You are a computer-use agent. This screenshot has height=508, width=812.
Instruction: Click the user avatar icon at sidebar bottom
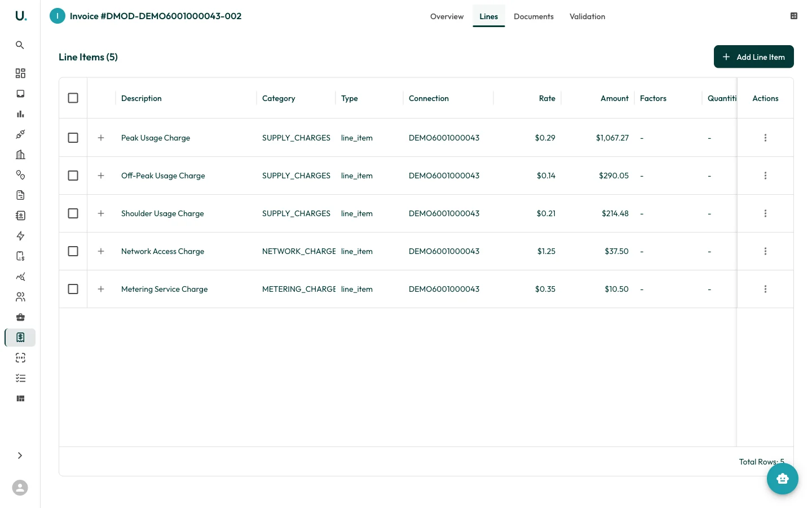[20, 488]
